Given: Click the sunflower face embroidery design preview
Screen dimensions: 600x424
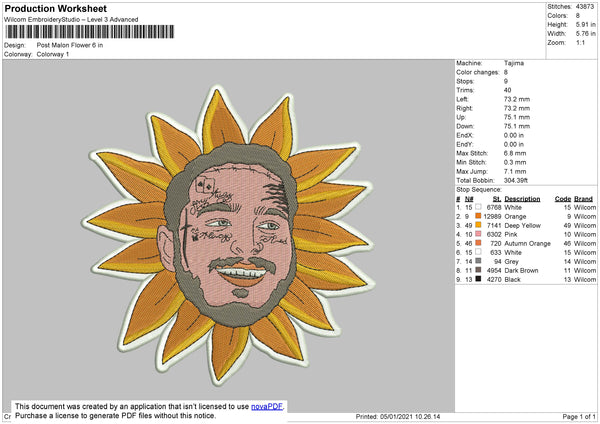Looking at the screenshot, I should pos(228,235).
